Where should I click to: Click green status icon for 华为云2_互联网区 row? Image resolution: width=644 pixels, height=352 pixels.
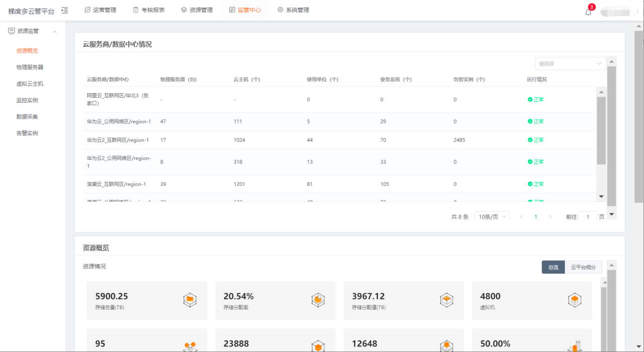(530, 140)
